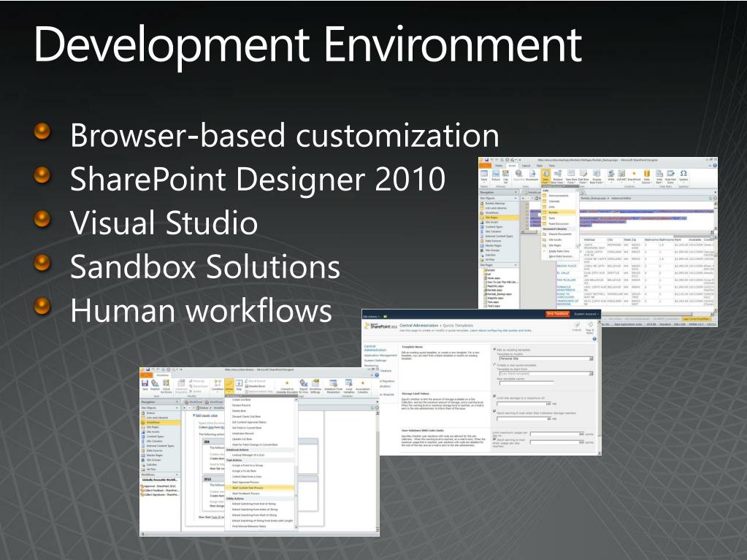Open the Application Management left-nav link
The width and height of the screenshot is (747, 560).
(380, 356)
